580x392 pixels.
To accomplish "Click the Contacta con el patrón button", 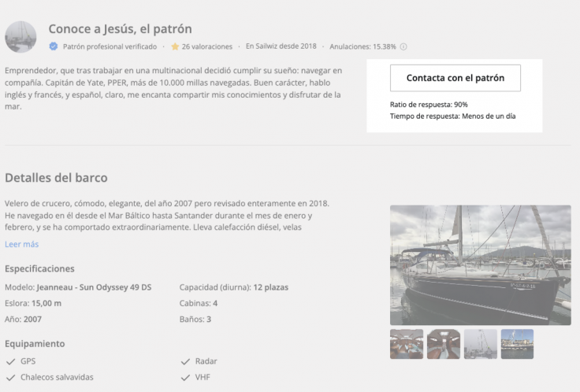I will (455, 78).
